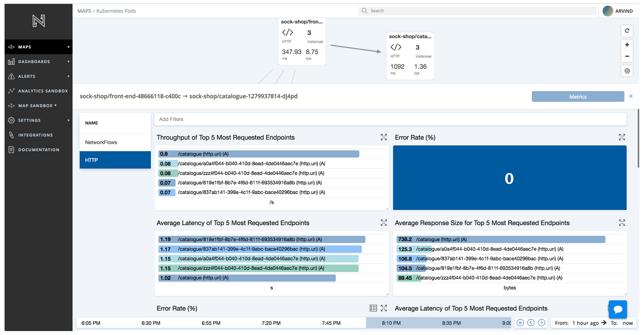Viewport: 644px width, 335px height.
Task: Click the 8:10 PM timeline range
Action: [x=391, y=323]
